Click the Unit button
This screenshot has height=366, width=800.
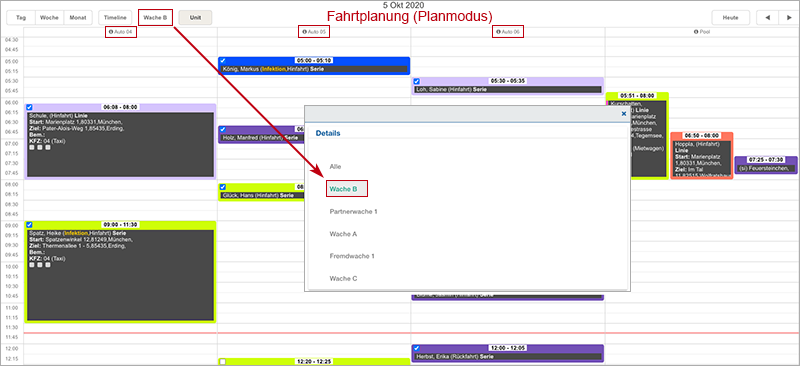195,17
